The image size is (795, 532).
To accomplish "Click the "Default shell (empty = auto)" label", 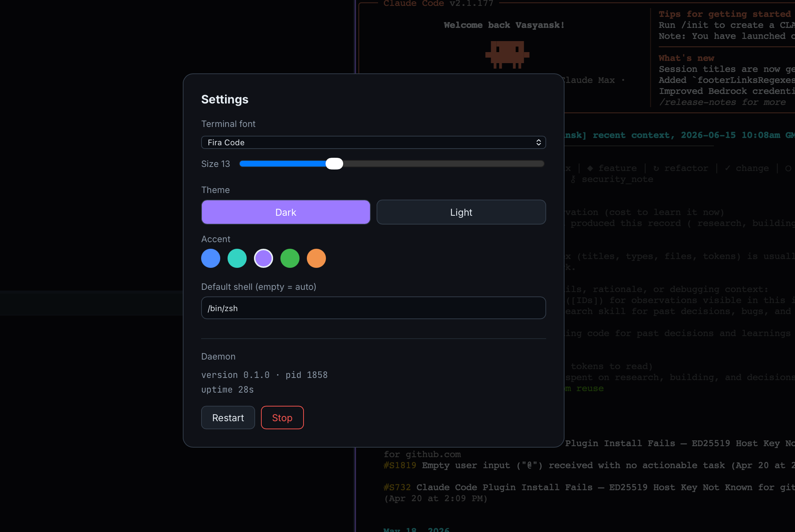I will (259, 287).
